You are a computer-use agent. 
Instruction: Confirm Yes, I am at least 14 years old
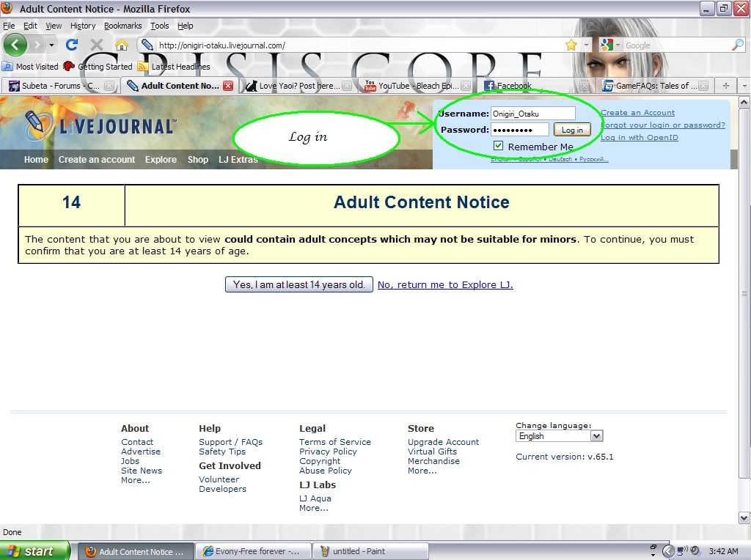pyautogui.click(x=299, y=284)
